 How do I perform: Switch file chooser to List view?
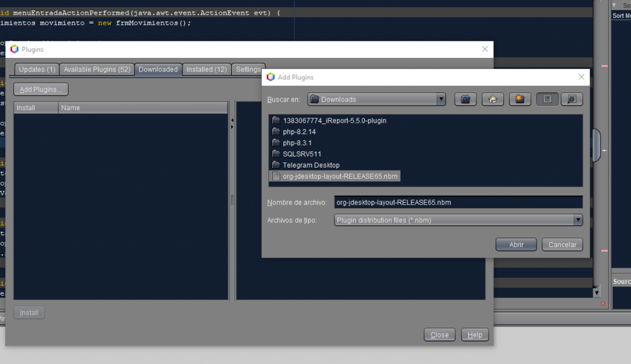pyautogui.click(x=547, y=99)
